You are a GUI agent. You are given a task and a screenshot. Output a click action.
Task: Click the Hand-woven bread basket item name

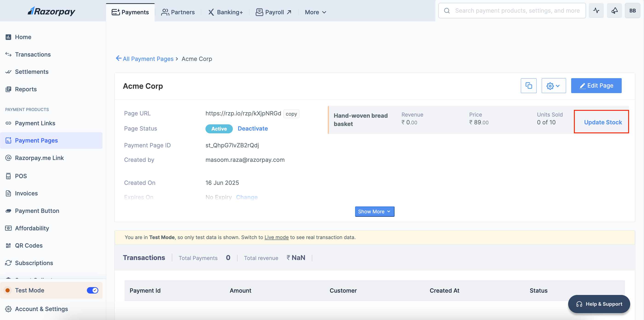361,120
